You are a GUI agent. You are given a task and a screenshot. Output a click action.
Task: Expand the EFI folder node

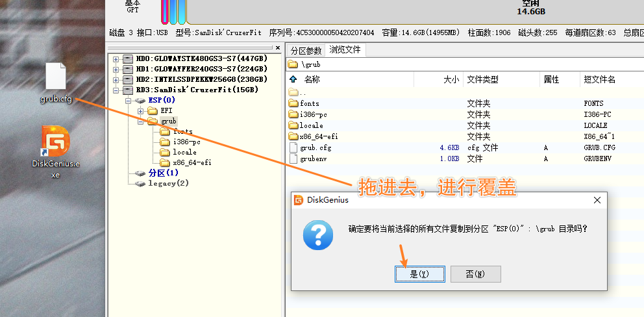(140, 111)
